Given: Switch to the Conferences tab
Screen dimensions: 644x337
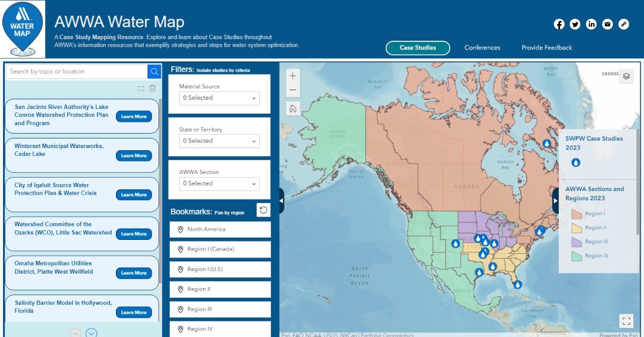Looking at the screenshot, I should click(x=482, y=48).
